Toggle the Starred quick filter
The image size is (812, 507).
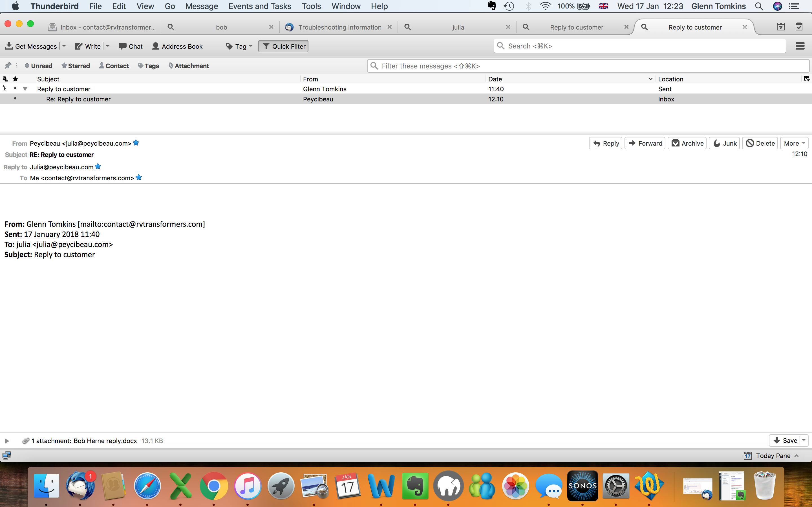(x=76, y=66)
